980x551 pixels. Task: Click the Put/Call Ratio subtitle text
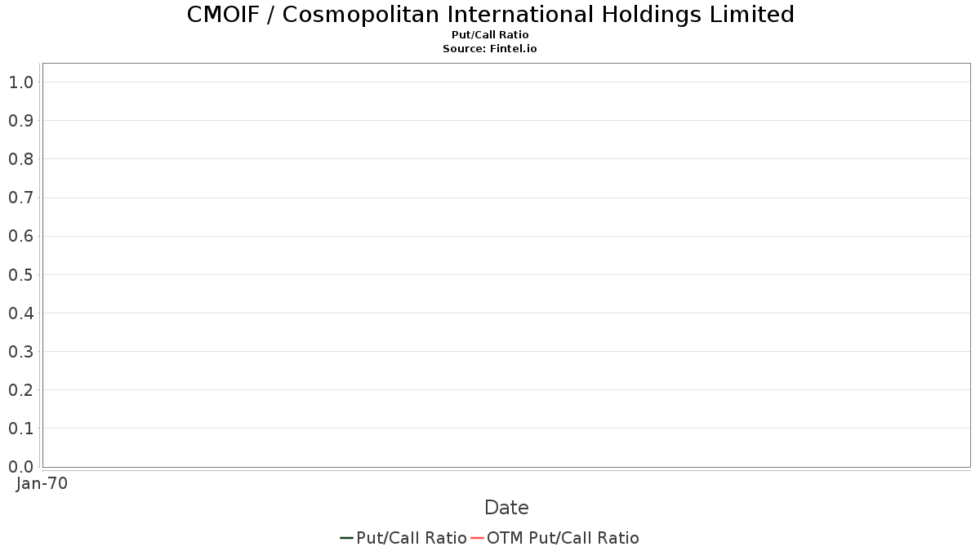pyautogui.click(x=490, y=35)
